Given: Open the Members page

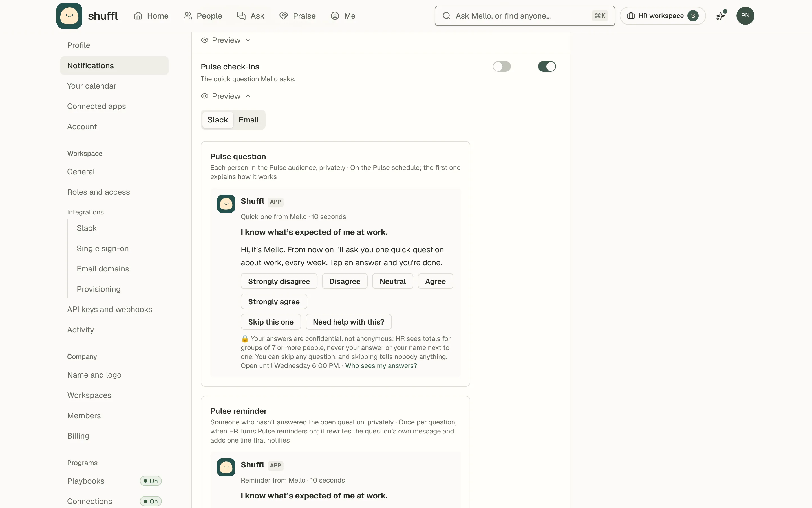Looking at the screenshot, I should pos(114,416).
